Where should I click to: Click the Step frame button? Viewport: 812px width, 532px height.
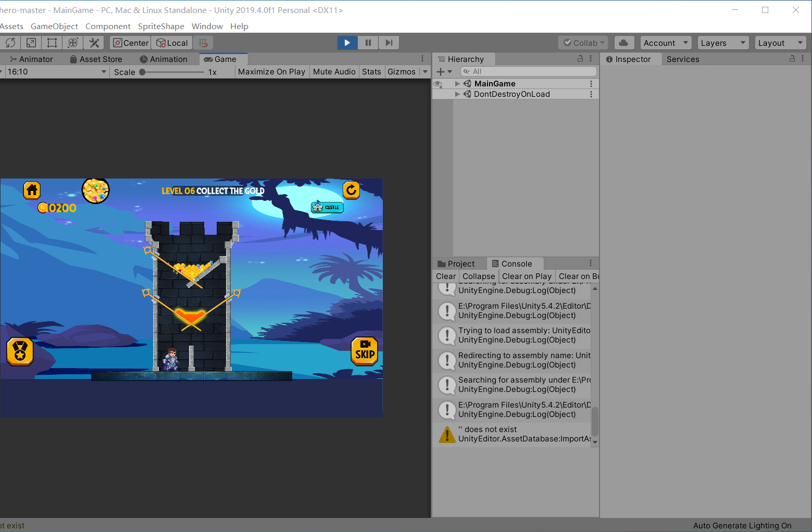[389, 43]
